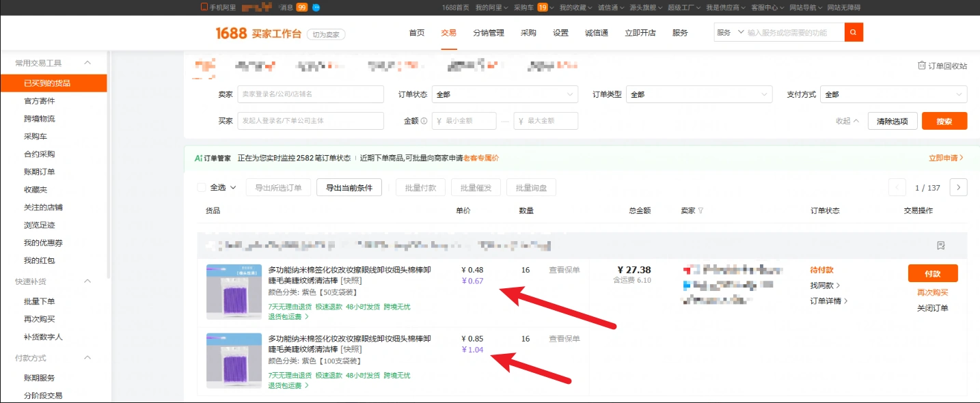Open the order type dropdown

point(699,94)
